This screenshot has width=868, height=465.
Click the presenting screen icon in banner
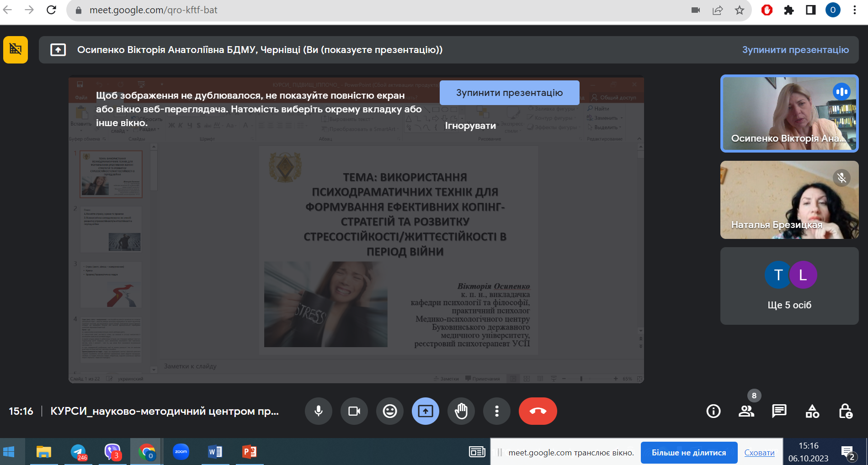point(58,50)
